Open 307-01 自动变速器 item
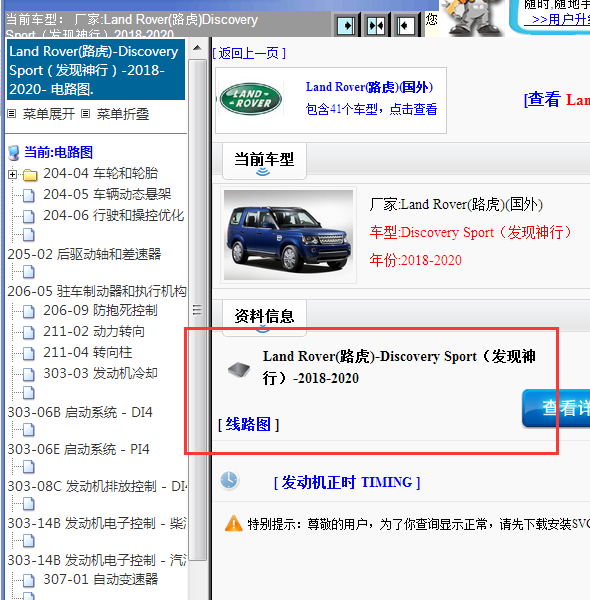590x600 pixels. (x=101, y=579)
